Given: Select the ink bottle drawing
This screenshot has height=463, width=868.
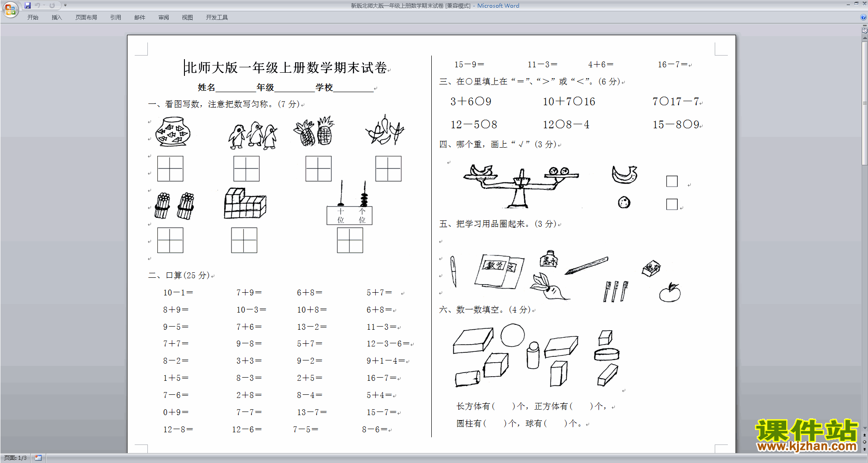Looking at the screenshot, I should click(549, 259).
